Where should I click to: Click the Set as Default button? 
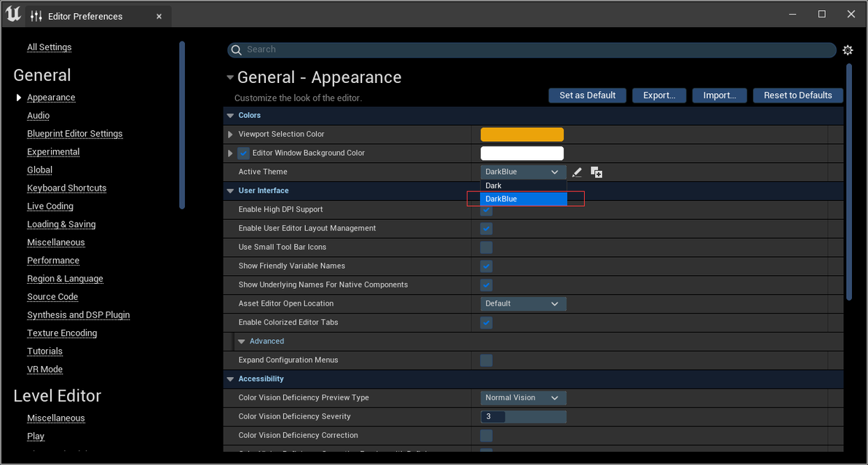tap(587, 95)
